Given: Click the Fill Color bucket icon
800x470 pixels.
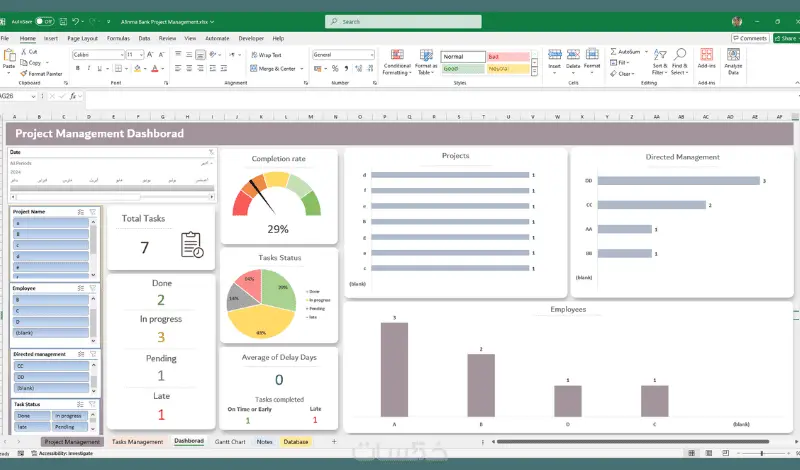Looking at the screenshot, I should [137, 68].
